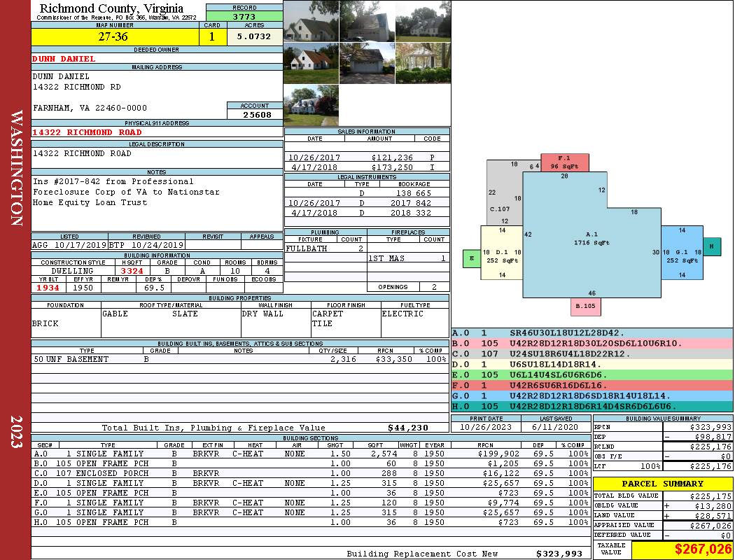Click print date 10/26/2023
The image size is (735, 560).
[485, 428]
